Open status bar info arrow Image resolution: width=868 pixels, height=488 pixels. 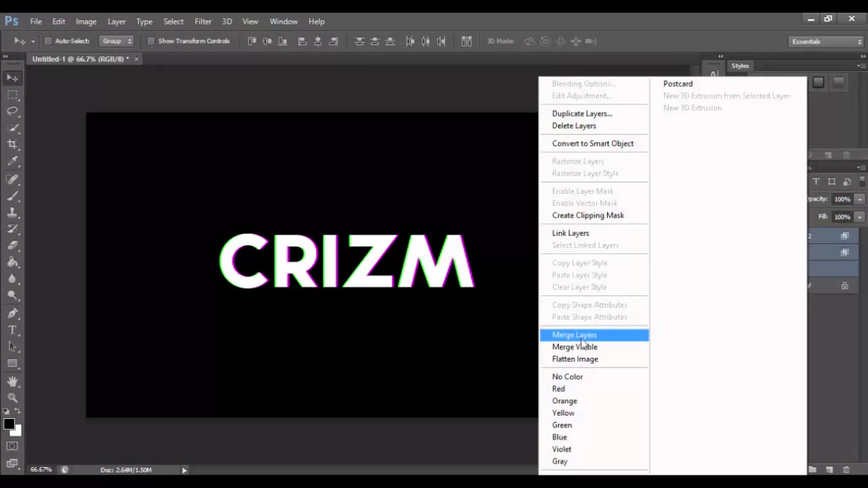(x=184, y=470)
